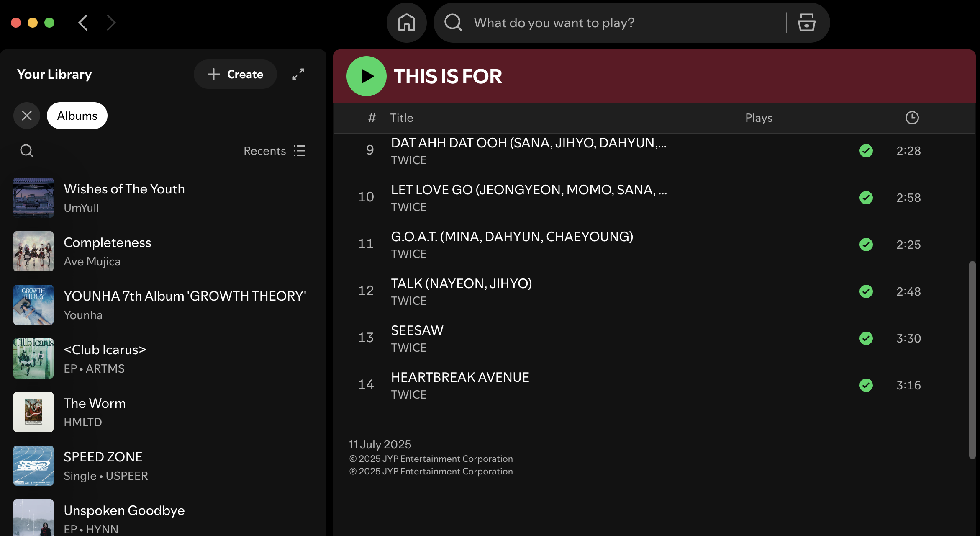This screenshot has width=980, height=536.
Task: Open the Completeness album cover
Action: coord(33,251)
